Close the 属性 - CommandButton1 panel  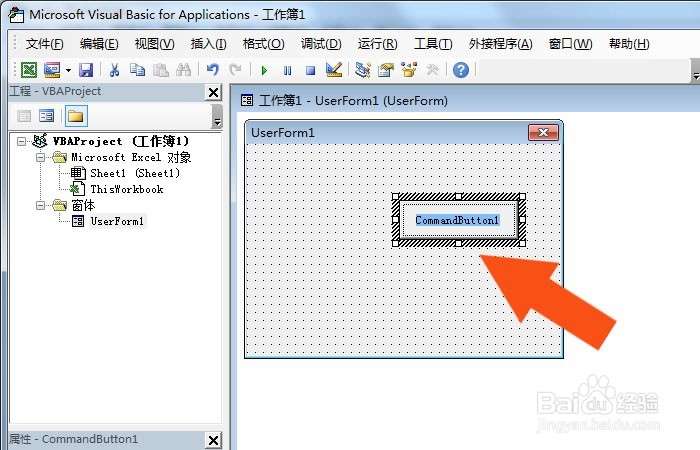[x=214, y=441]
